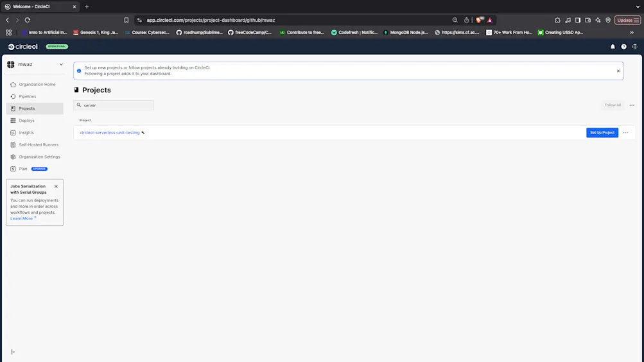Open the user account icon in header
The image size is (644, 362).
tap(634, 47)
